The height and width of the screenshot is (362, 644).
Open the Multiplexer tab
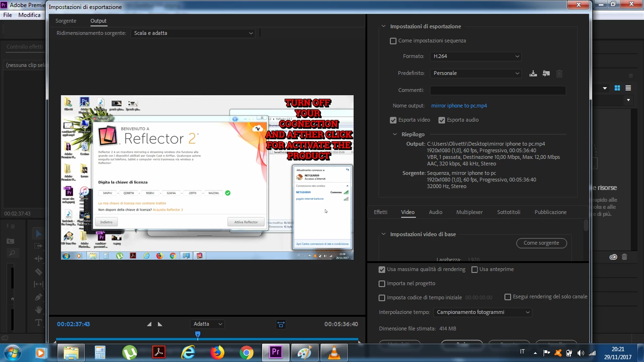pyautogui.click(x=470, y=212)
